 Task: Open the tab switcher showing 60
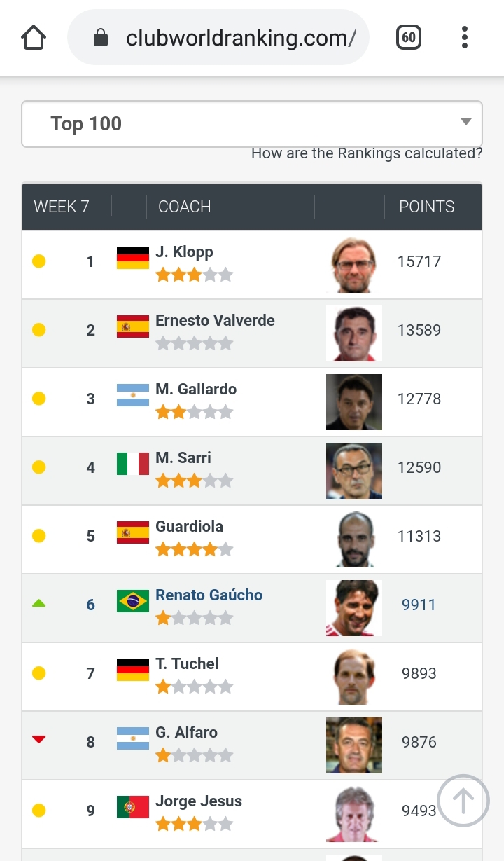(x=409, y=37)
